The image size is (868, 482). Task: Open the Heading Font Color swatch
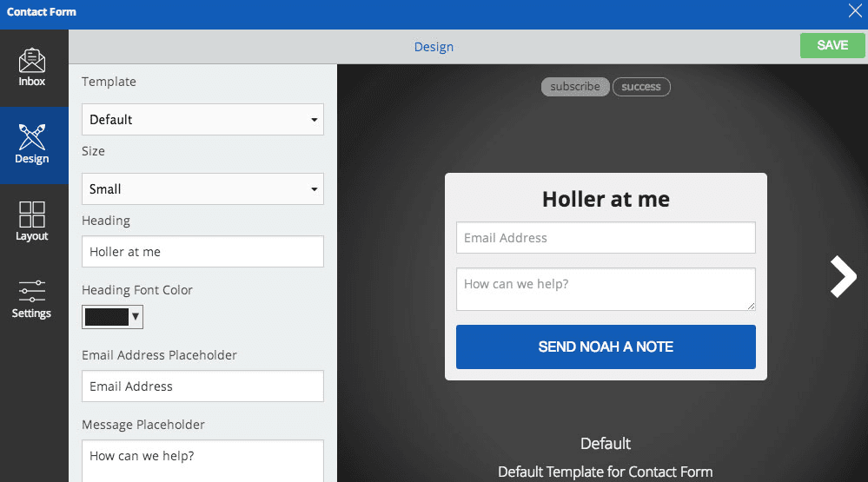[112, 317]
